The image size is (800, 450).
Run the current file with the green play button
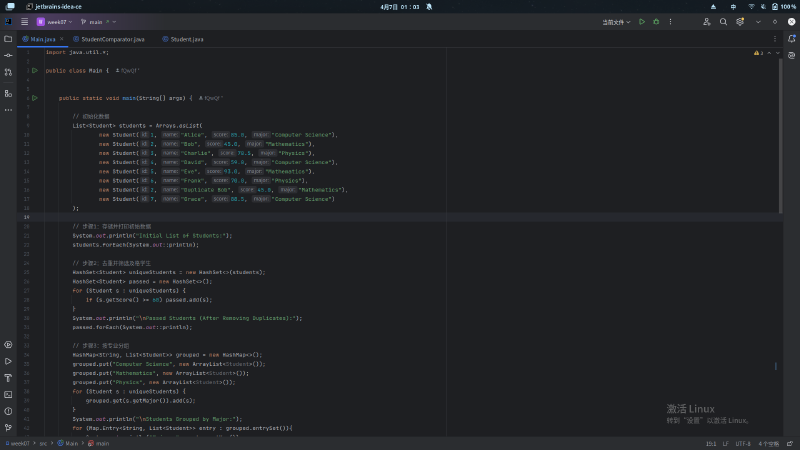[642, 22]
